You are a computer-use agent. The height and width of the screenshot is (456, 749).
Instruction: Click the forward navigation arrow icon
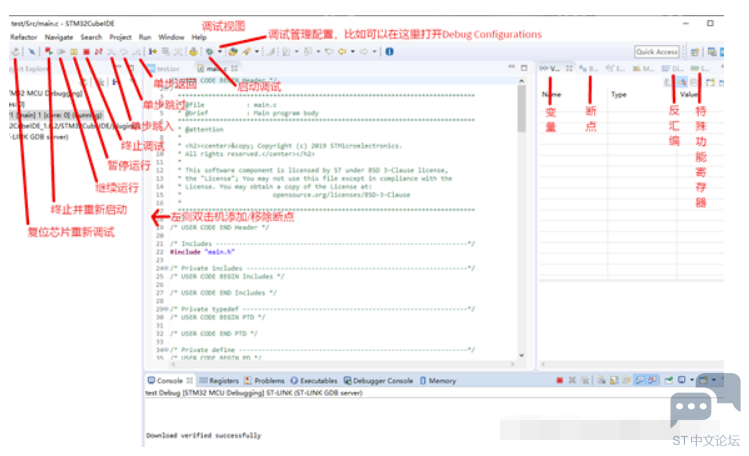point(364,52)
